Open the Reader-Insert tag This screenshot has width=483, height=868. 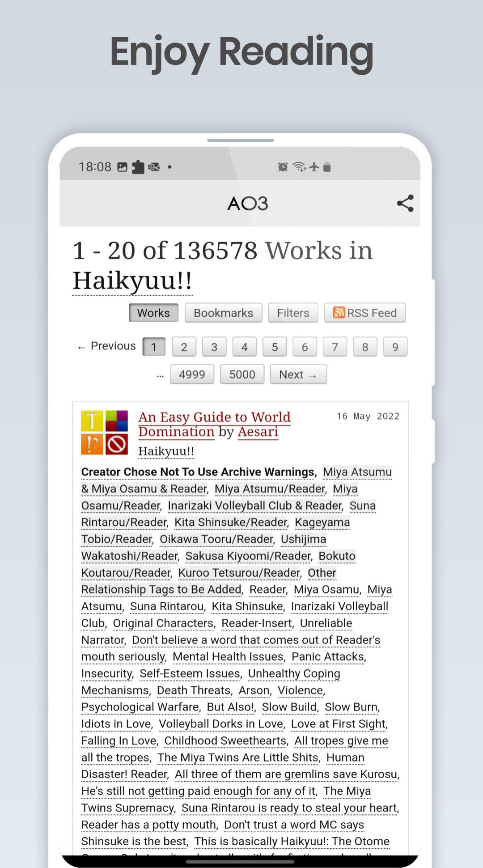257,623
